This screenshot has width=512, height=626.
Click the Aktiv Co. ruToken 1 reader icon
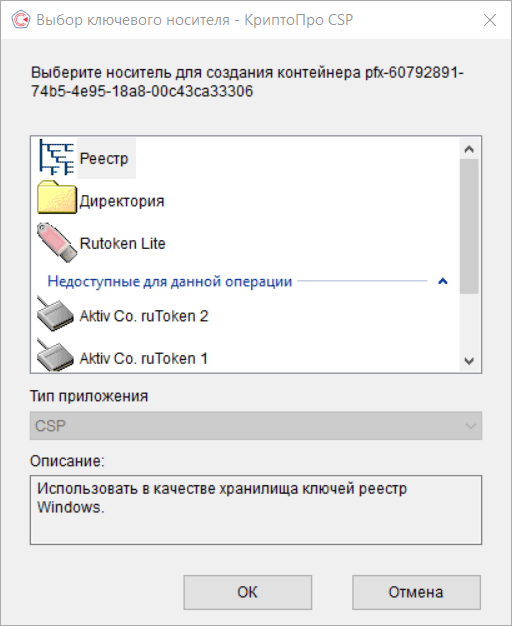click(x=56, y=355)
